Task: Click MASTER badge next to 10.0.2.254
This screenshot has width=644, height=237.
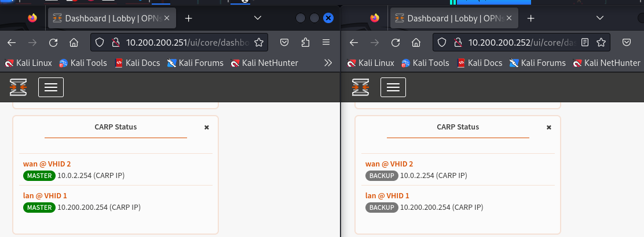Action: point(39,176)
